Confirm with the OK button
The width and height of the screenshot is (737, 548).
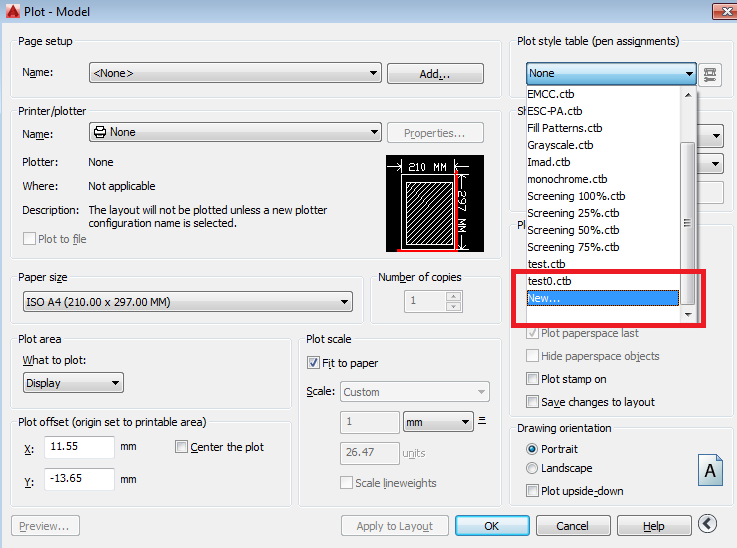coord(492,525)
